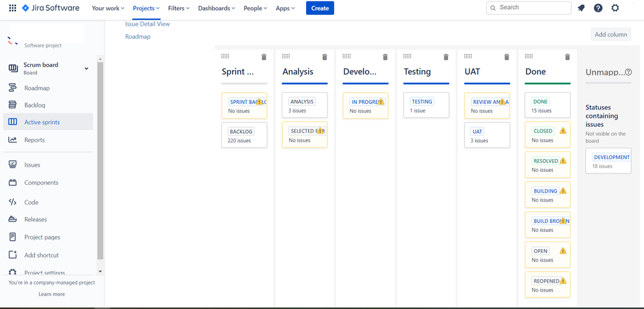Select the REVIEW status card in UAT
Viewport: 644px width, 309px height.
point(487,106)
